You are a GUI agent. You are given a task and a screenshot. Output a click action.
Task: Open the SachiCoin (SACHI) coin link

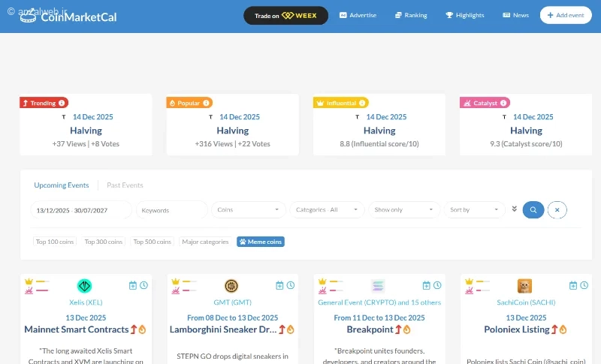pos(527,302)
